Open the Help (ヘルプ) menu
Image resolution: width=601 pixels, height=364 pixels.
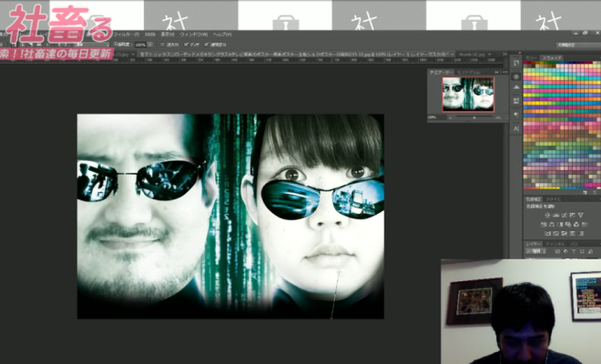(215, 33)
